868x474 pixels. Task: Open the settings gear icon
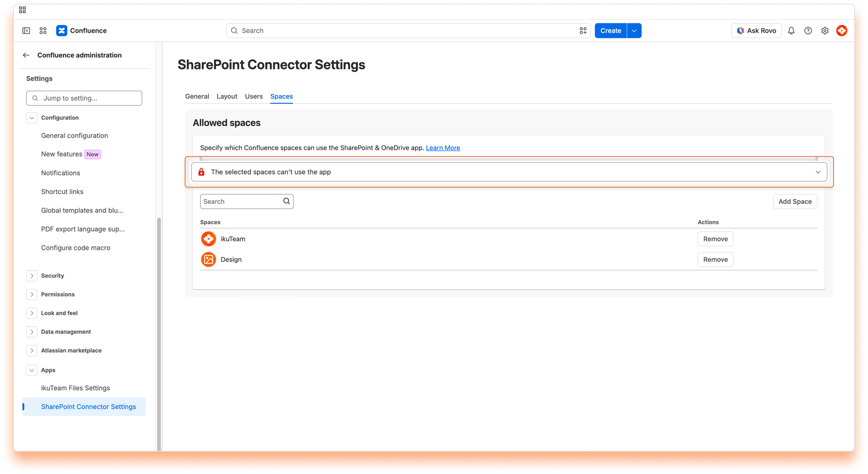[x=825, y=31]
